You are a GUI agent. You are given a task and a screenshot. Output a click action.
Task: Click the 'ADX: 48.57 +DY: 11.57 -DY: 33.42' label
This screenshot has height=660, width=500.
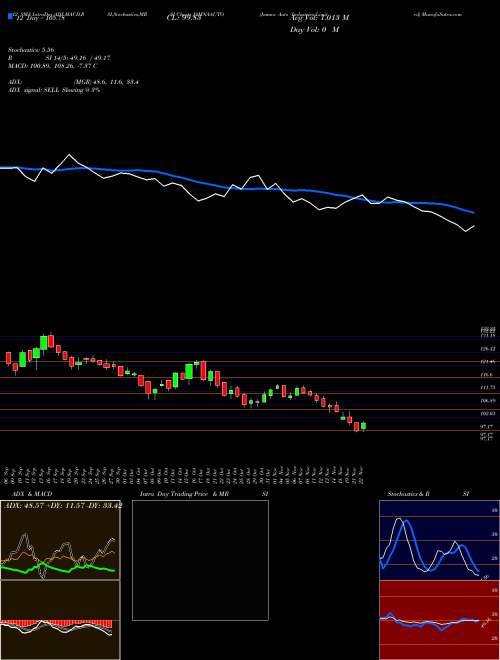click(62, 506)
